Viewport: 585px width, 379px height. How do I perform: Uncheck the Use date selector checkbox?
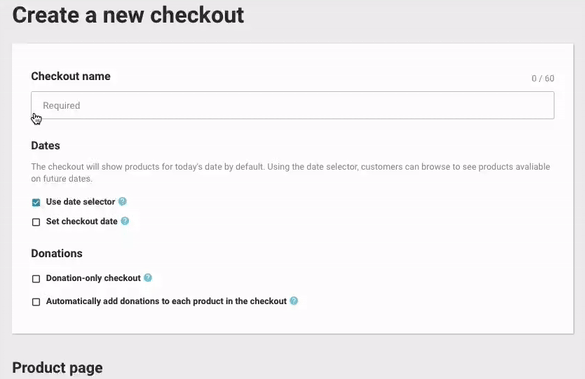click(36, 203)
